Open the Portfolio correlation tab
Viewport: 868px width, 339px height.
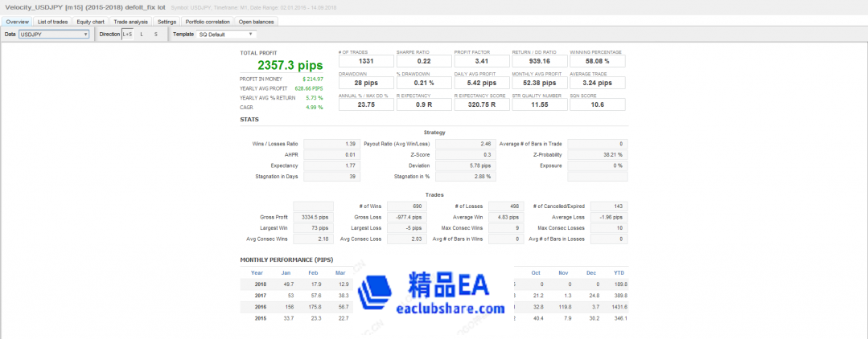pyautogui.click(x=208, y=22)
